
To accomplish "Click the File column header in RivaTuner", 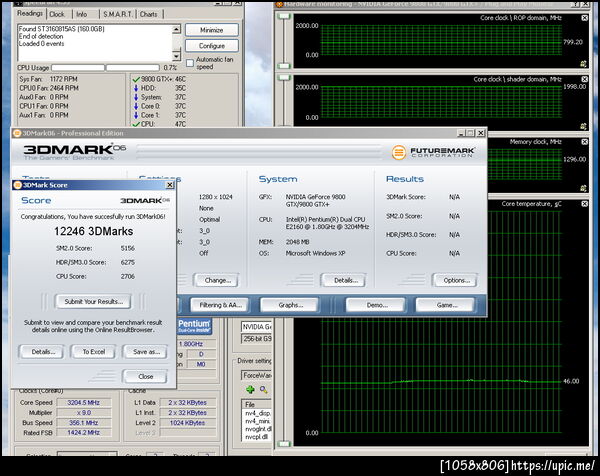I will 256,405.
